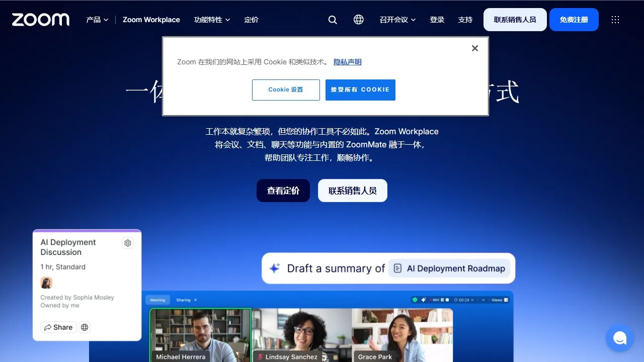This screenshot has width=644, height=362.
Task: Switch to the Meeting tab
Action: [x=157, y=300]
